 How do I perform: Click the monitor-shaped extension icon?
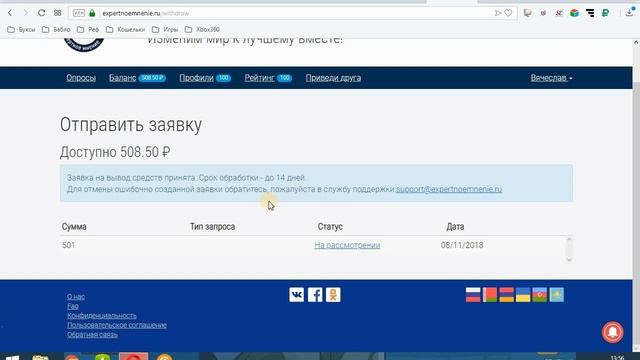point(528,13)
